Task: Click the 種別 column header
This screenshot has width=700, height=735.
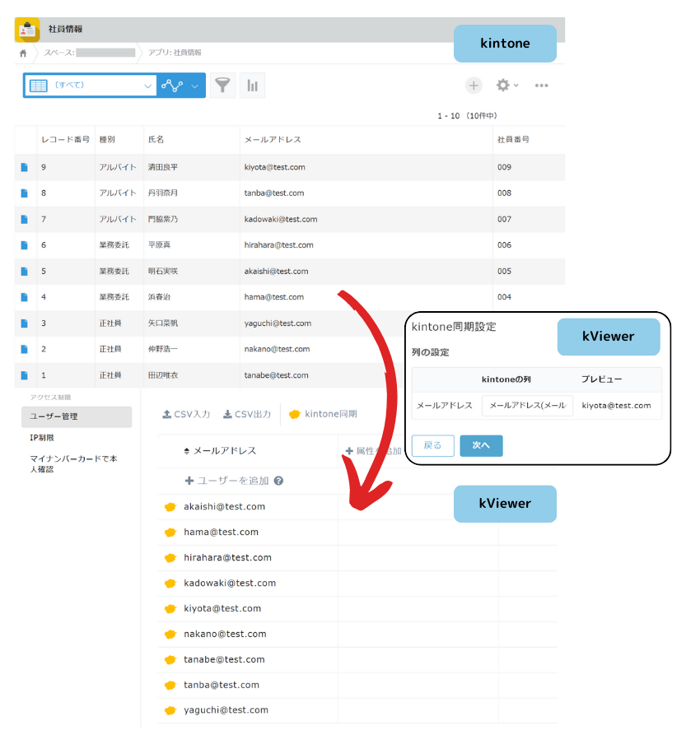Action: [x=107, y=140]
